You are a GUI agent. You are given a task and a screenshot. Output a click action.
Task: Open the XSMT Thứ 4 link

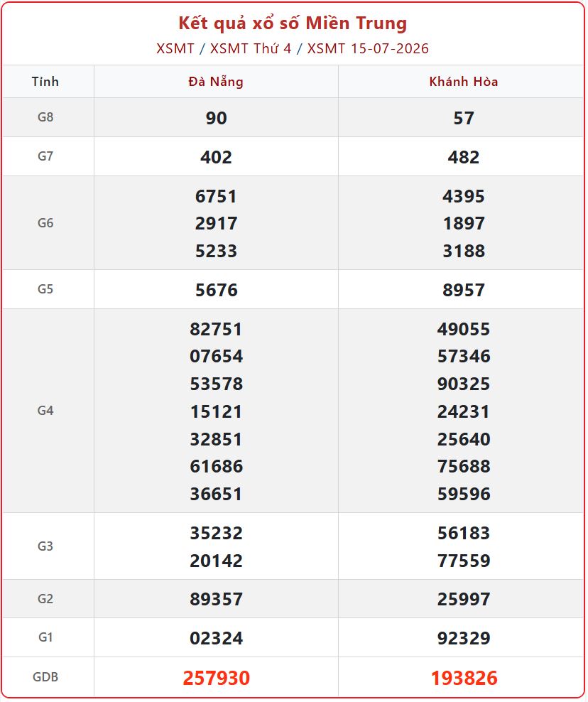click(251, 48)
